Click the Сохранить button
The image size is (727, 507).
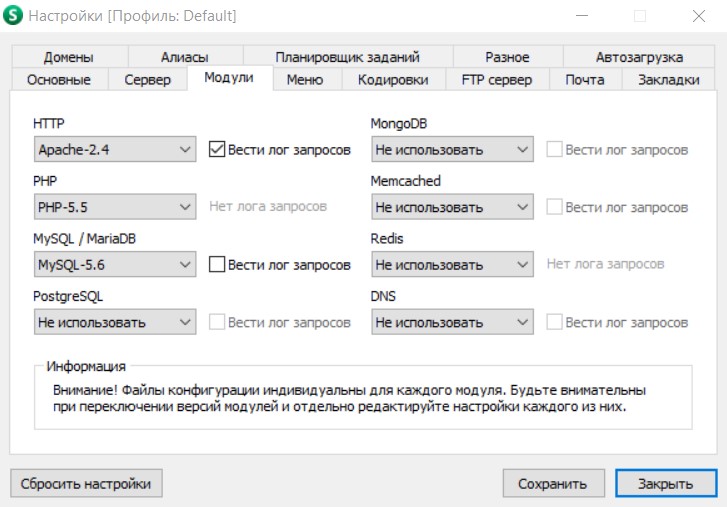552,484
